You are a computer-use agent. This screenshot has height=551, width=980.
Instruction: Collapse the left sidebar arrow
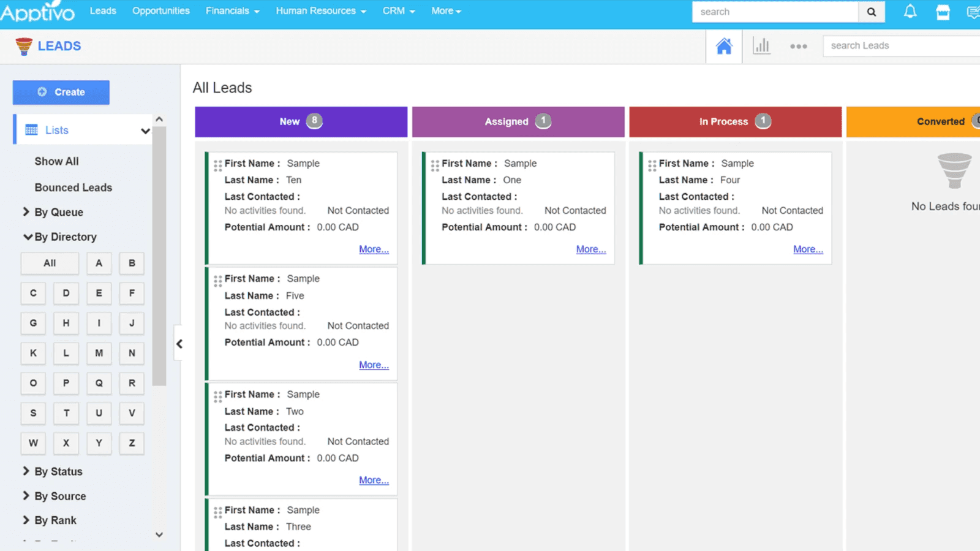point(179,344)
